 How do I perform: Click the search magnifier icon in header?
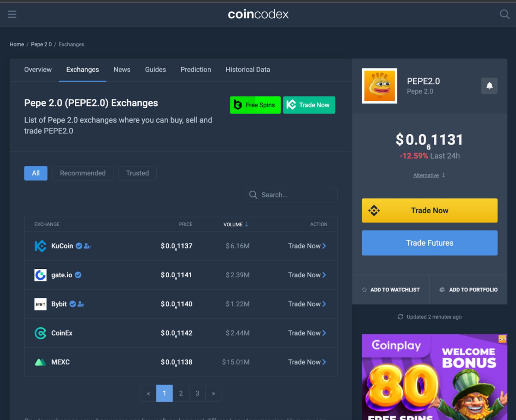(x=504, y=14)
